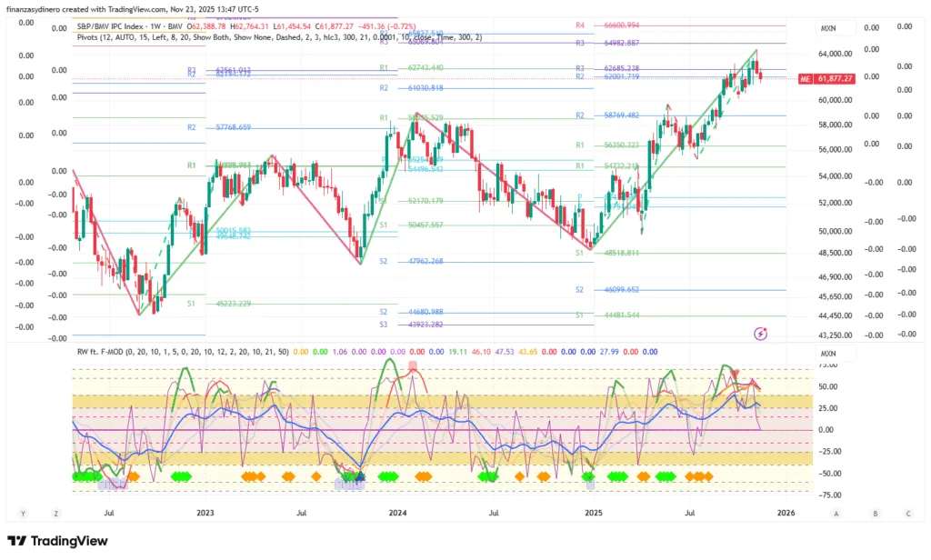Click the ME tag beside the current price
This screenshot has height=560, width=931.
click(805, 79)
